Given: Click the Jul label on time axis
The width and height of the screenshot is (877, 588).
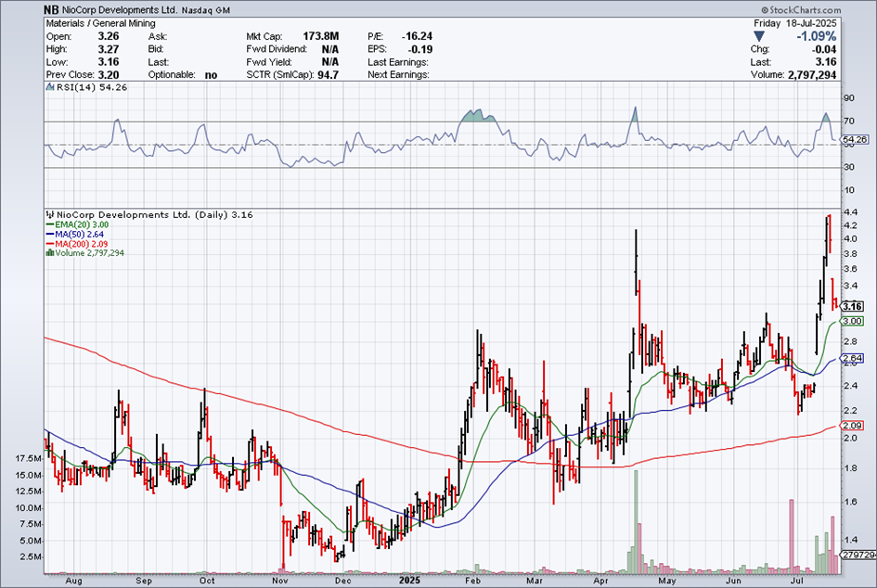Looking at the screenshot, I should tap(796, 581).
